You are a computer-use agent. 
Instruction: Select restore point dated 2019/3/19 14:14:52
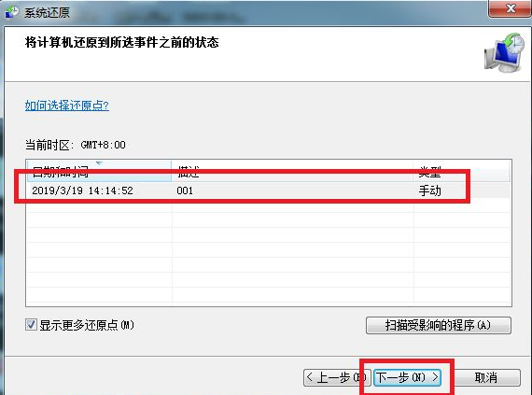coord(268,190)
